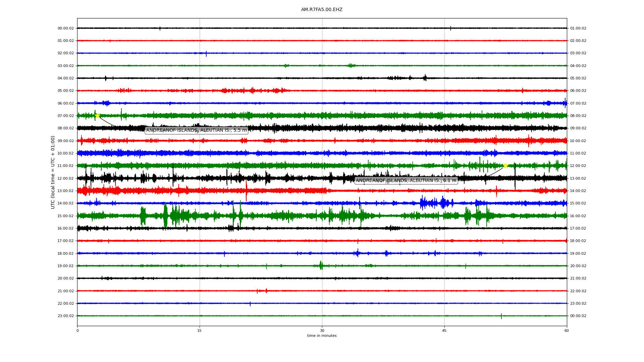The height and width of the screenshot is (362, 644).
Task: Click the UTC local time y-axis label
Action: point(53,172)
